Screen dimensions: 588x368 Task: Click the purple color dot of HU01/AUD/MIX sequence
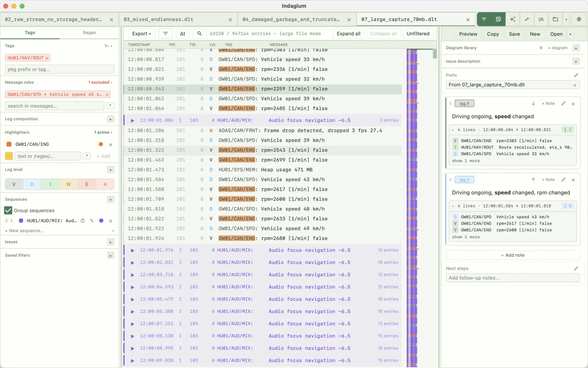[x=101, y=221]
